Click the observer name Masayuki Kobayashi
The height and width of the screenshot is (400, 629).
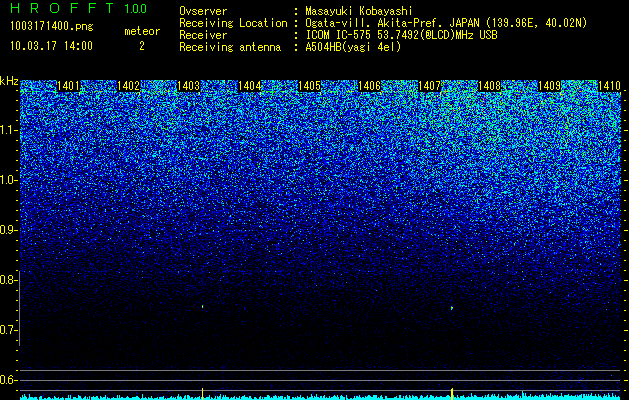(x=359, y=11)
